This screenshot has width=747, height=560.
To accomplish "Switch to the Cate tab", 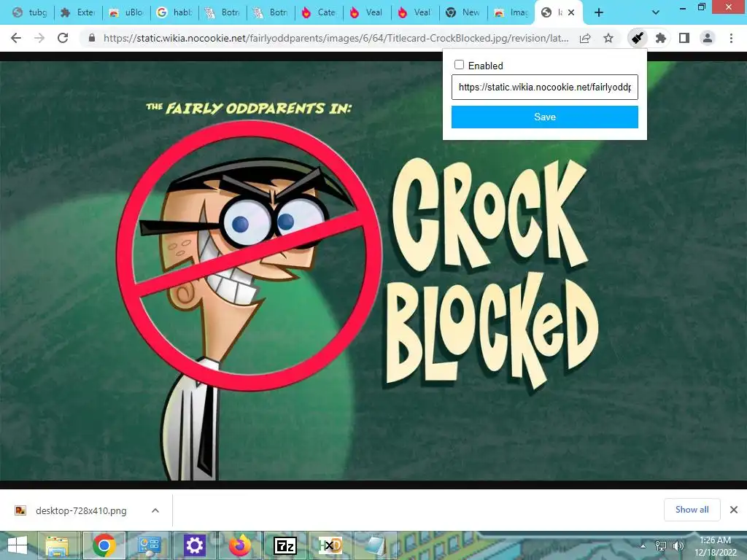I will (x=318, y=13).
